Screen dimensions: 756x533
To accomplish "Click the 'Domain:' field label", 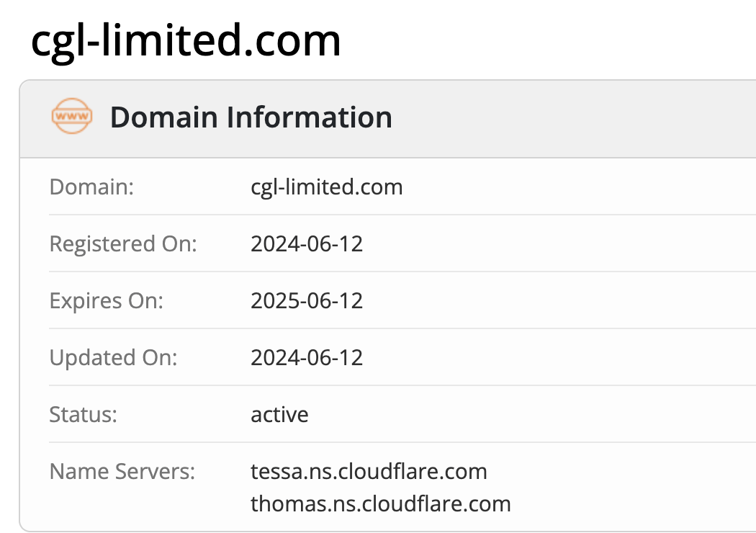I will tap(91, 187).
